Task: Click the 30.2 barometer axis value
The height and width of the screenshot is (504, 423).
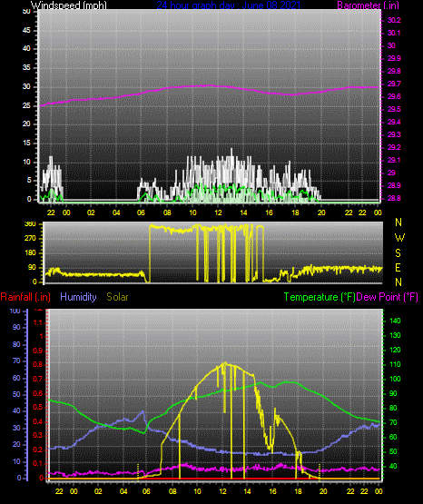Action: [394, 20]
